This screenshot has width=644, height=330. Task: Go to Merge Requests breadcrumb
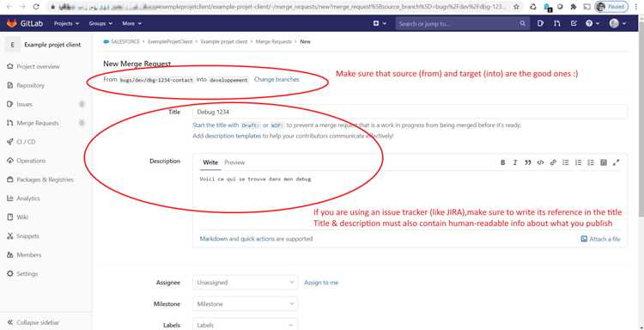point(274,41)
